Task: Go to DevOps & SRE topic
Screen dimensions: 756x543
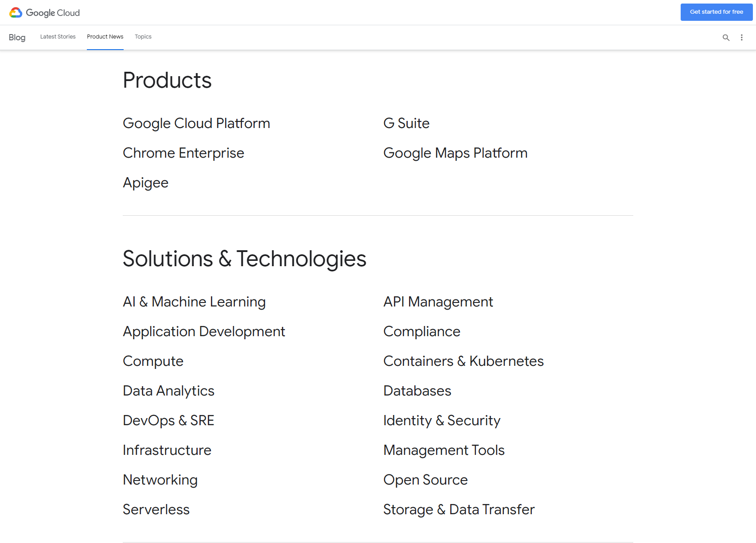Action: pyautogui.click(x=168, y=420)
